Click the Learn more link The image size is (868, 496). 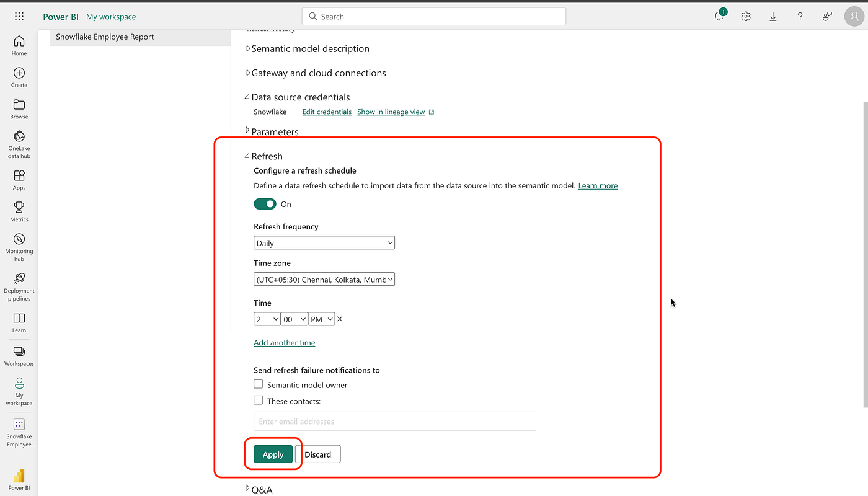tap(598, 186)
